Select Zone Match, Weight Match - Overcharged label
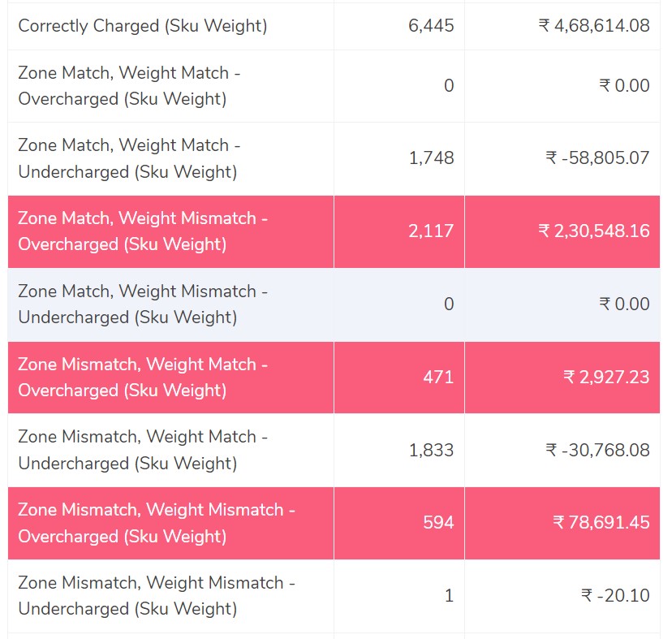The width and height of the screenshot is (672, 639). pyautogui.click(x=129, y=86)
